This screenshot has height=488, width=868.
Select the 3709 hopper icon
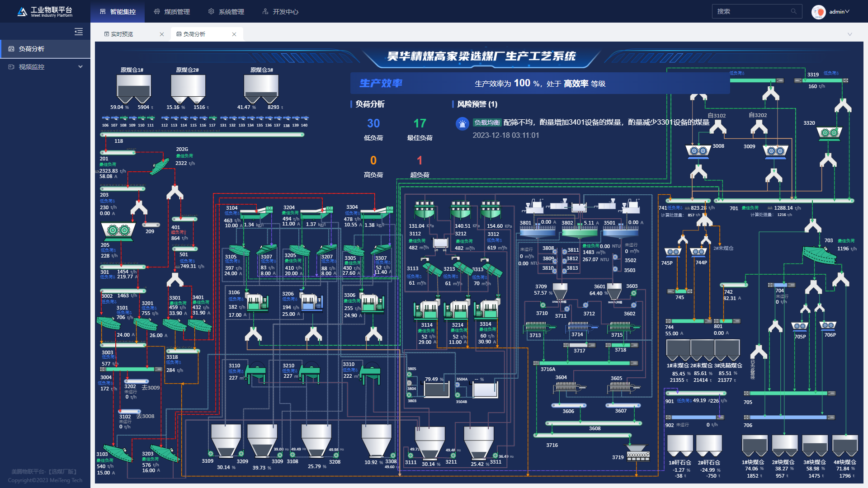[x=560, y=291]
